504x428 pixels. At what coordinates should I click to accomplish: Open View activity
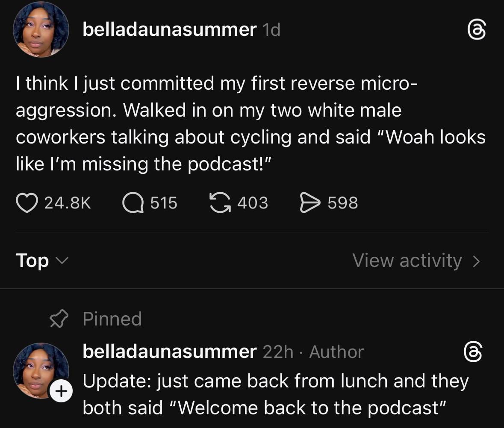tap(407, 261)
